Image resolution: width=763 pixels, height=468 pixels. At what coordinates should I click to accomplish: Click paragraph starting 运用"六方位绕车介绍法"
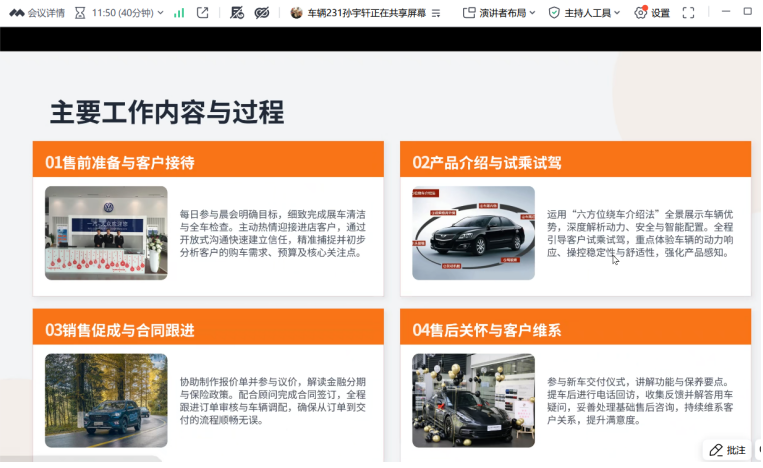click(x=640, y=233)
